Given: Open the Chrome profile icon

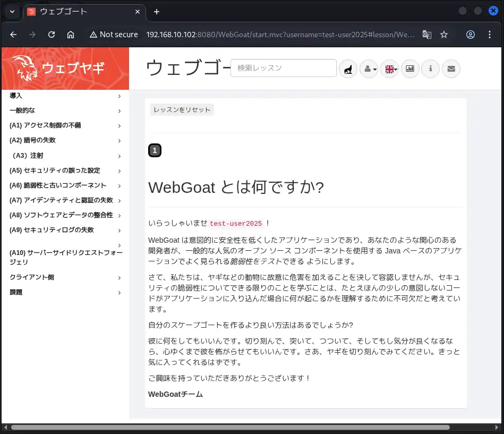Looking at the screenshot, I should [471, 34].
